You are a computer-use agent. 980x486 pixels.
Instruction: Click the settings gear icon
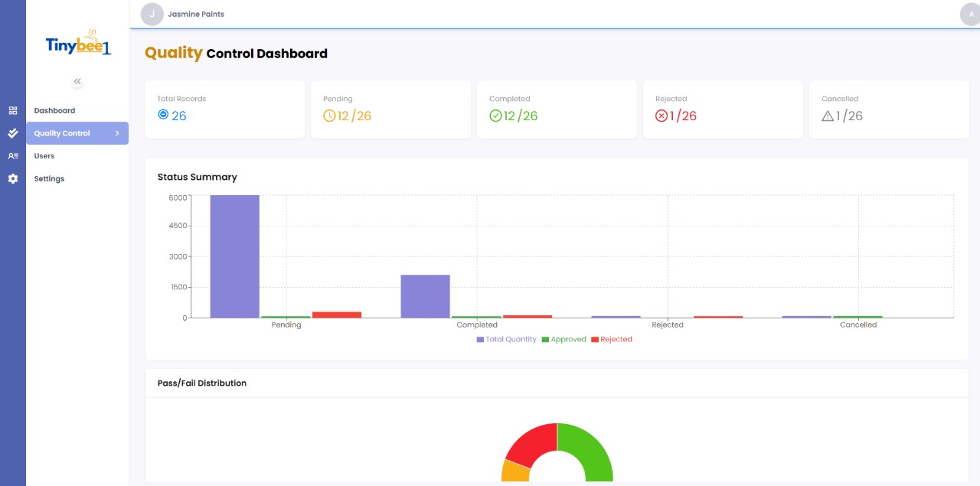coord(13,178)
